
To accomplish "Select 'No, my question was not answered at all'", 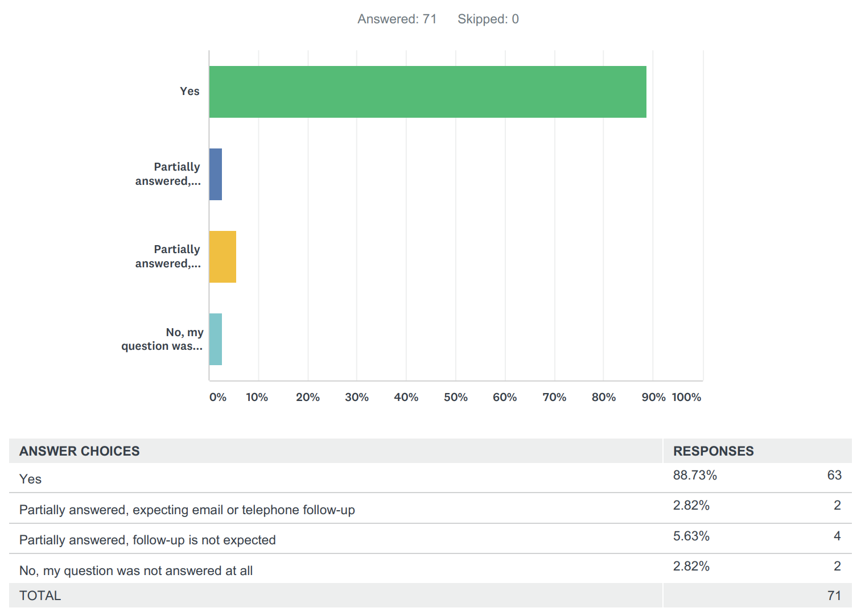I will pos(136,570).
